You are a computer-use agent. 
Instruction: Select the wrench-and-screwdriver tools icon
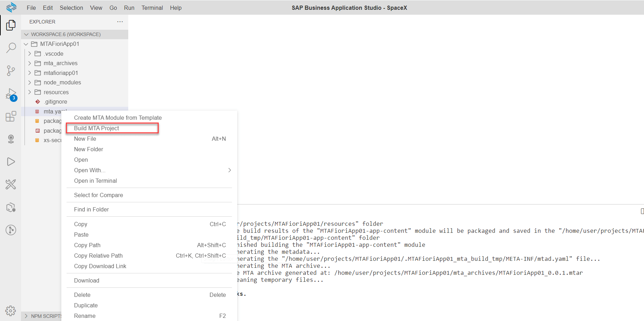click(11, 184)
